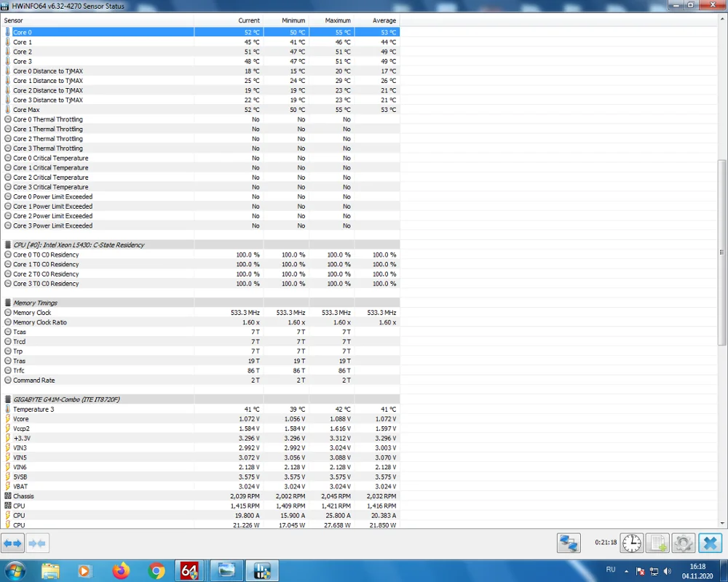
Task: Open Windows Explorer from taskbar
Action: pos(50,570)
